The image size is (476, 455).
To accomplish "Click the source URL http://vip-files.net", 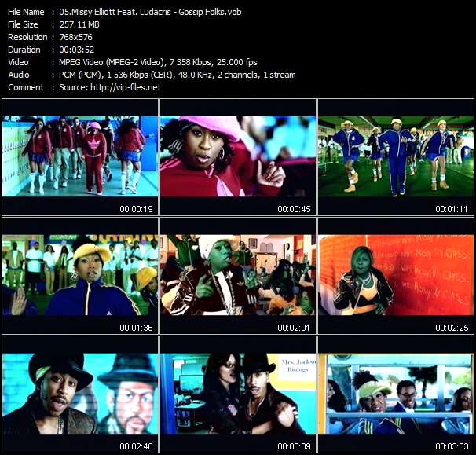I will pyautogui.click(x=126, y=87).
